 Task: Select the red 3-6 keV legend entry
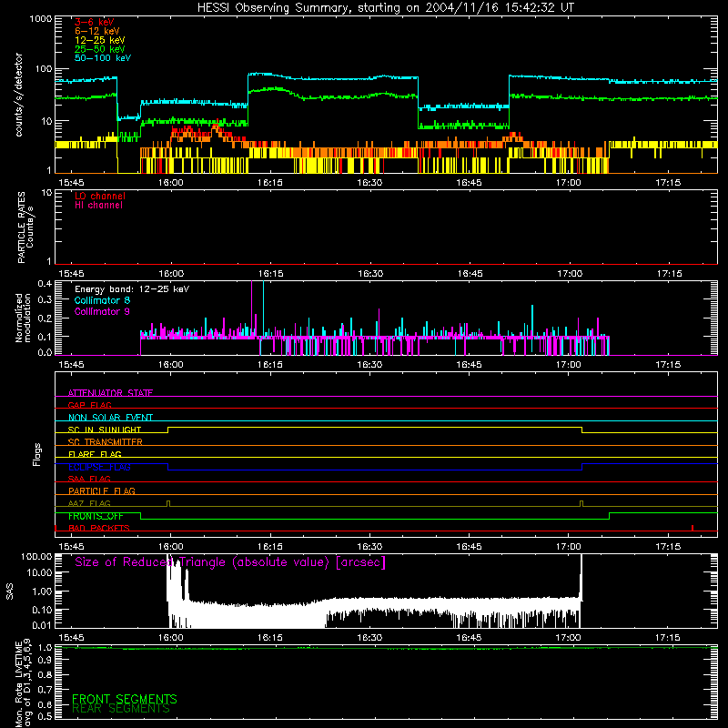click(x=95, y=22)
